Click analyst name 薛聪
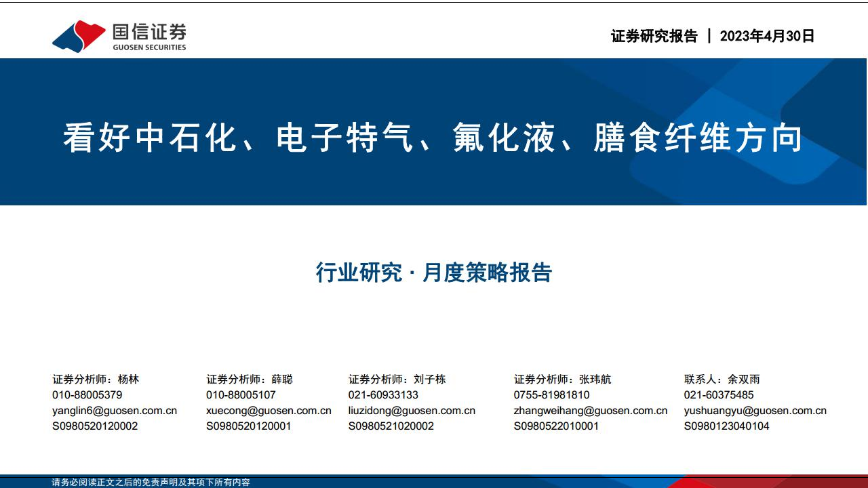Screen dimensions: 868x488 (x=282, y=380)
